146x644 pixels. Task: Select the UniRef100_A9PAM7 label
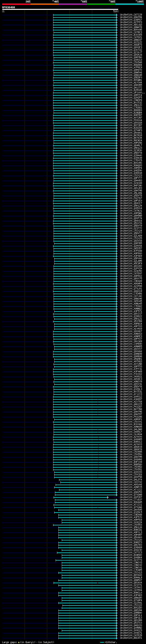(x=131, y=535)
